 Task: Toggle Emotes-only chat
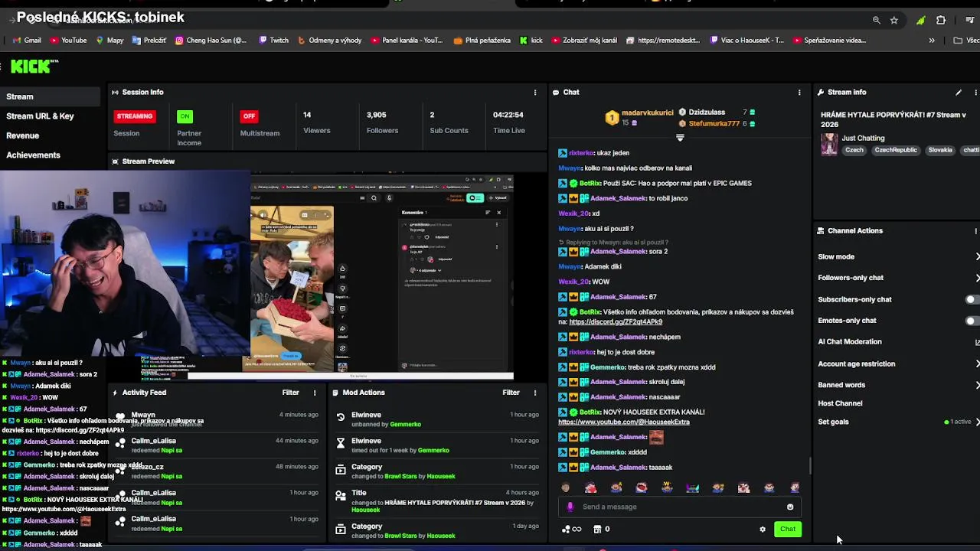[972, 321]
